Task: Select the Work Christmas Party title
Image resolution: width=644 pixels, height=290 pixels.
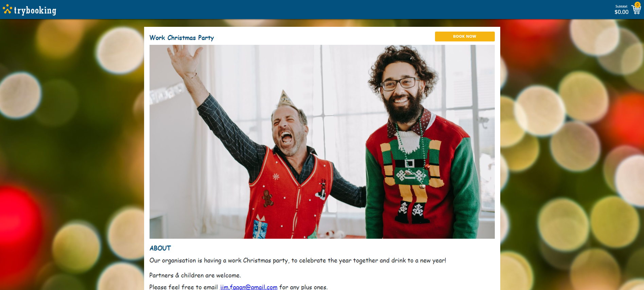Action: pyautogui.click(x=182, y=38)
